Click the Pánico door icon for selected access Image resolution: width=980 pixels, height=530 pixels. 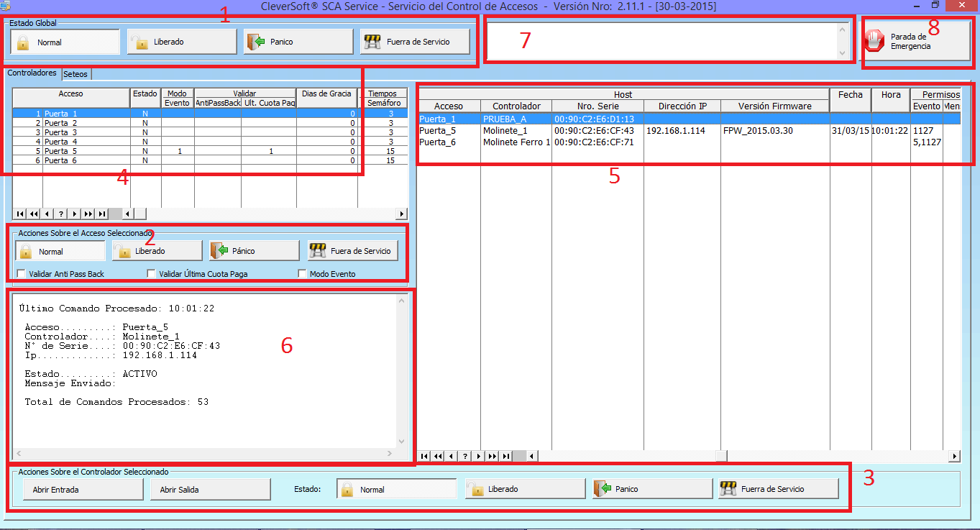coord(219,251)
